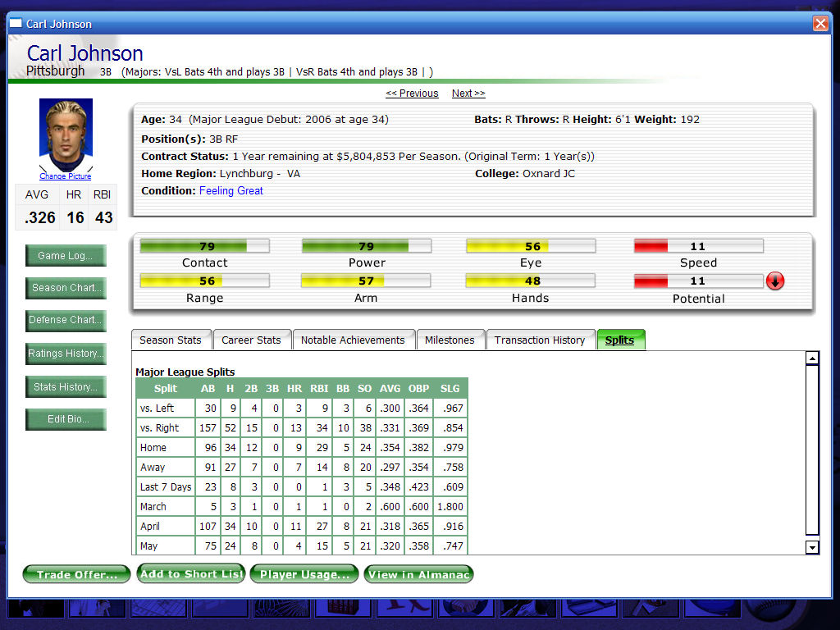Click the "vs. Left" split row label
840x630 pixels.
157,409
